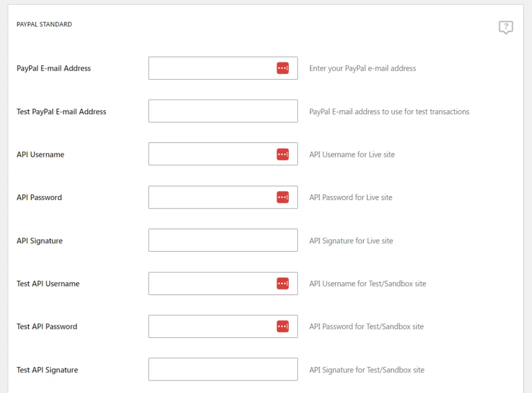Click password manager icon in Test API Username field
The image size is (532, 393).
[283, 283]
